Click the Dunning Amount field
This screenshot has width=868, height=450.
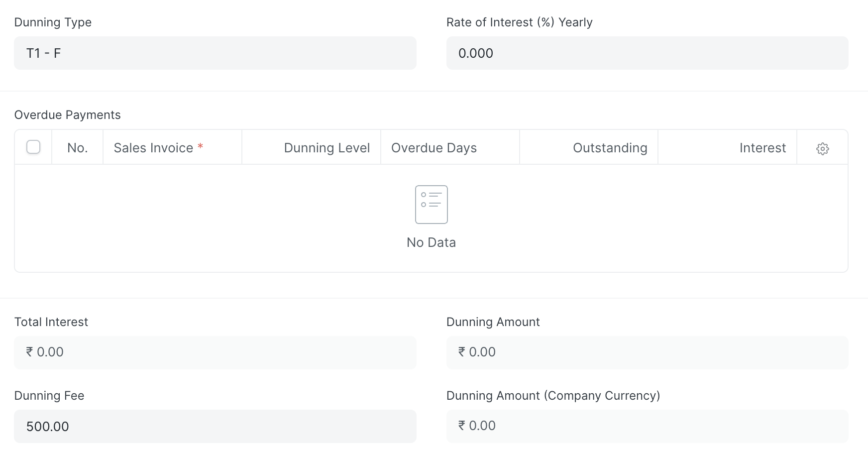coord(647,352)
